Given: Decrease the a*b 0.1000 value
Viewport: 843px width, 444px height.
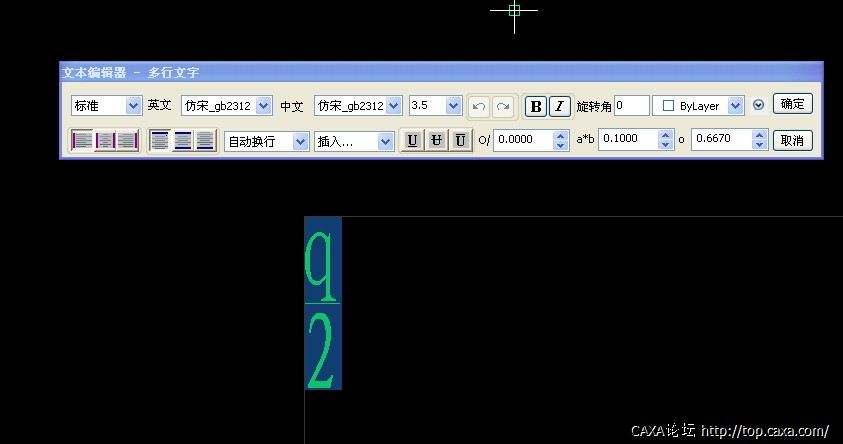Looking at the screenshot, I should pos(665,145).
